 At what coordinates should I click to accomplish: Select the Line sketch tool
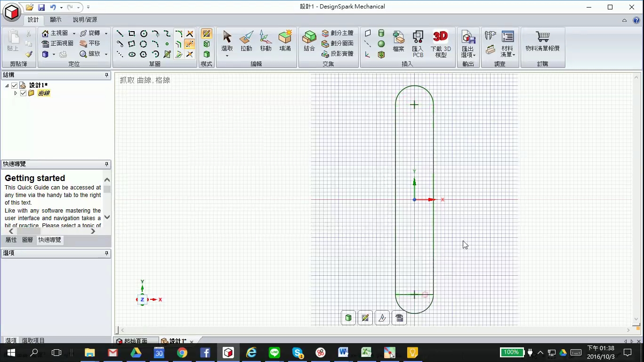(120, 33)
